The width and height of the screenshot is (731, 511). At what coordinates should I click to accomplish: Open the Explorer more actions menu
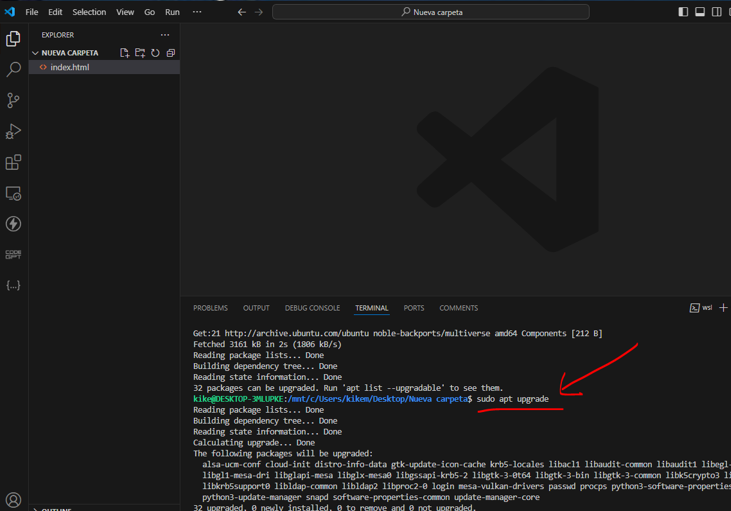tap(165, 35)
